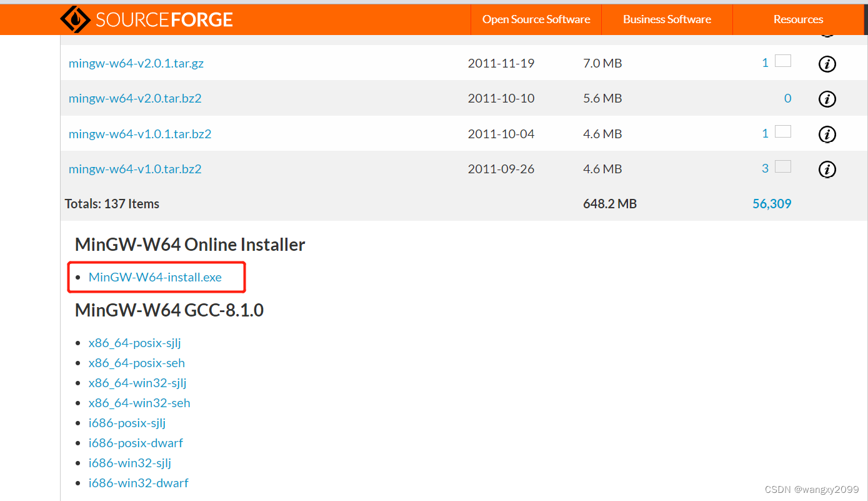Open the Resources menu
This screenshot has height=501, width=868.
click(x=798, y=19)
